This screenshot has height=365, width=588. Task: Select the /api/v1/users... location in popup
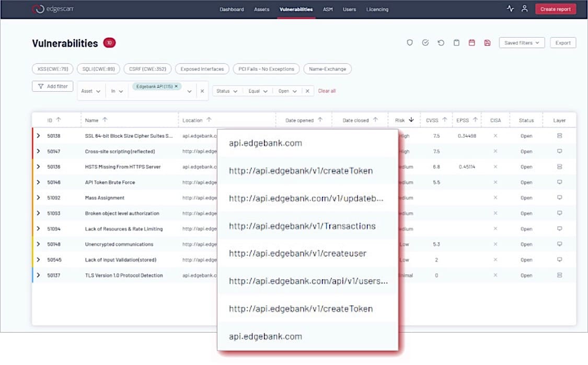(307, 281)
